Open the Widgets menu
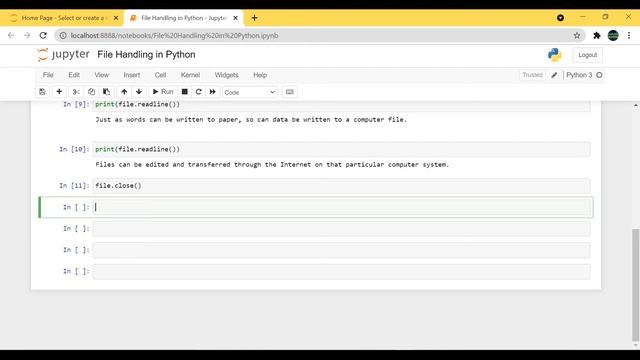 tap(227, 75)
